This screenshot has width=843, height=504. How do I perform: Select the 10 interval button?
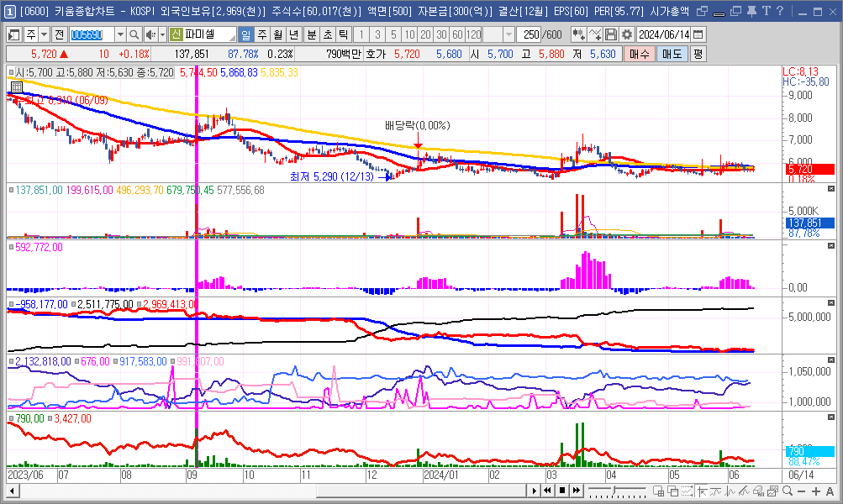coord(409,34)
